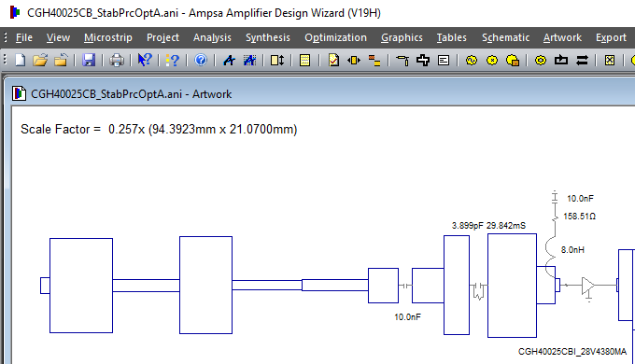This screenshot has width=635, height=364.
Task: Open Help via blue circle question icon
Action: pos(201,61)
